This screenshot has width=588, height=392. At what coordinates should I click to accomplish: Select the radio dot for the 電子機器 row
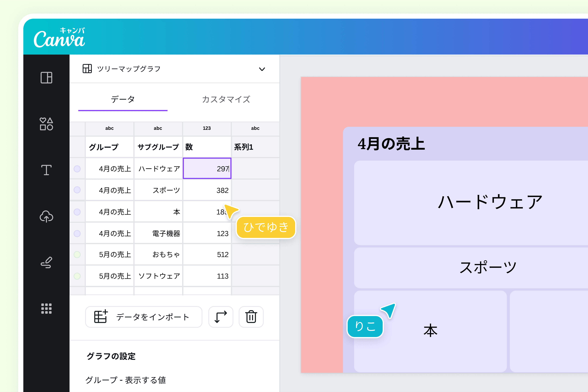77,233
